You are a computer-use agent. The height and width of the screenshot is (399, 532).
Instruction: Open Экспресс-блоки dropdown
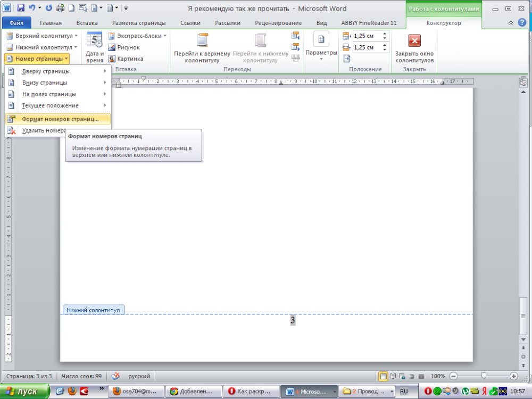[x=137, y=36]
